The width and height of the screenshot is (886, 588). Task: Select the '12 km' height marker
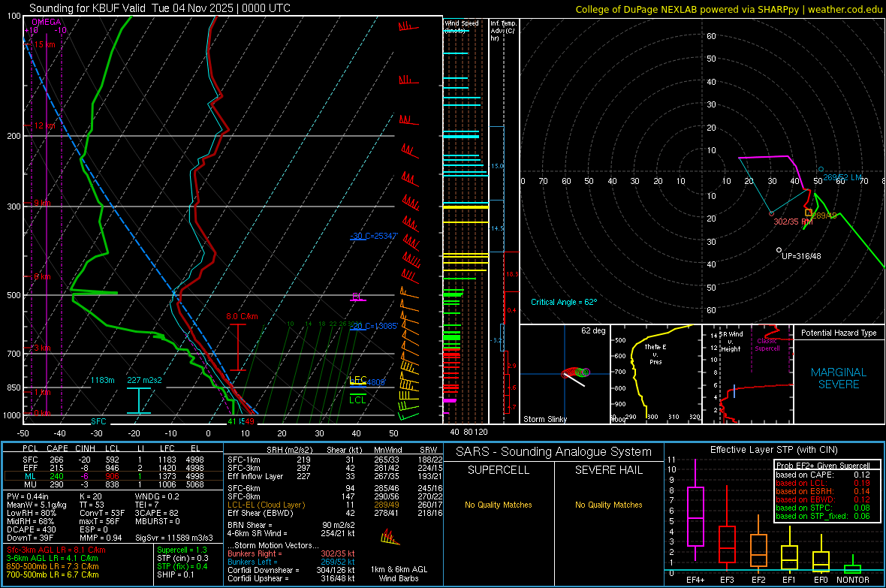point(44,125)
